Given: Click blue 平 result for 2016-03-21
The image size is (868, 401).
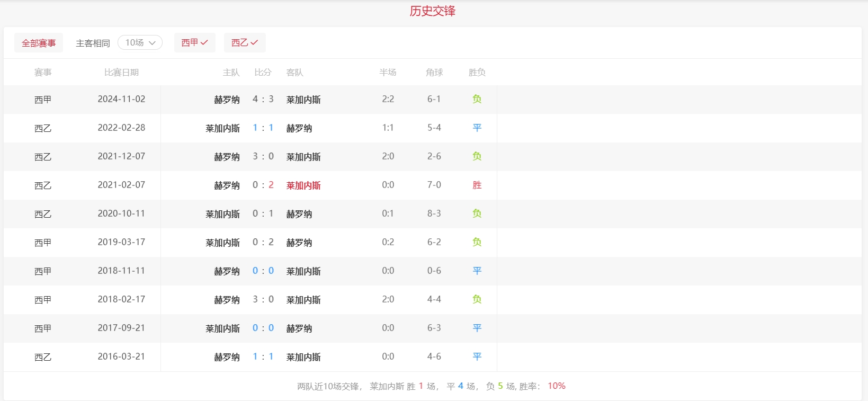Looking at the screenshot, I should pyautogui.click(x=477, y=357).
